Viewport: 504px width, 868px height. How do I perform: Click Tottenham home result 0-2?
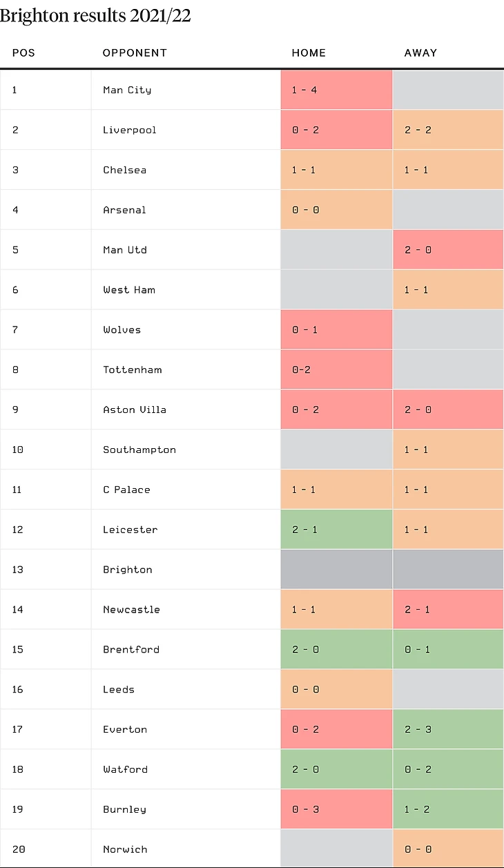click(x=302, y=369)
